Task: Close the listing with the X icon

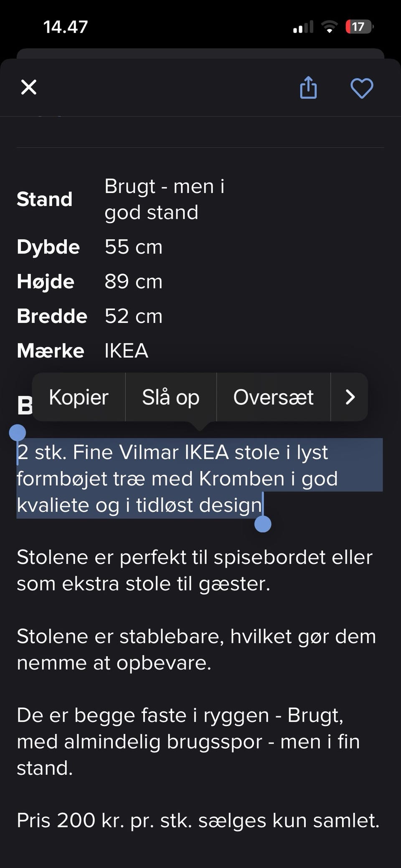Action: pyautogui.click(x=29, y=87)
